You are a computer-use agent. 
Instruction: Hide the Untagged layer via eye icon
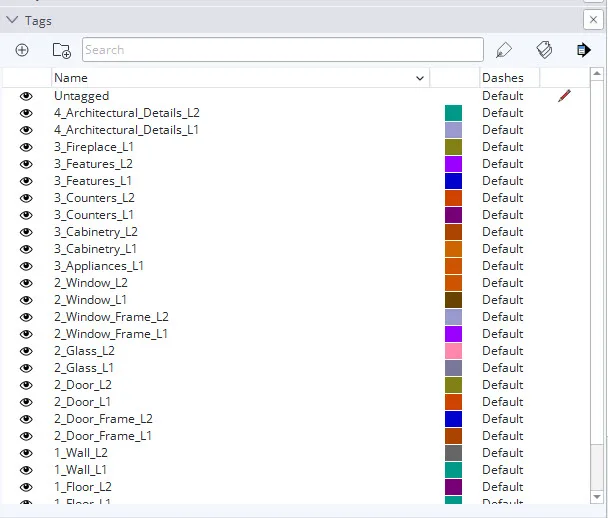[x=26, y=96]
